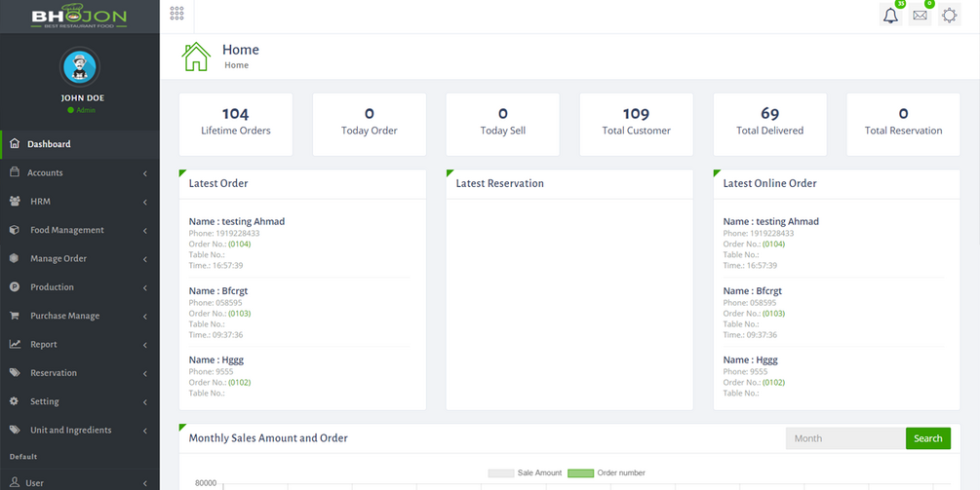Expand the Report menu chevron

coord(145,345)
